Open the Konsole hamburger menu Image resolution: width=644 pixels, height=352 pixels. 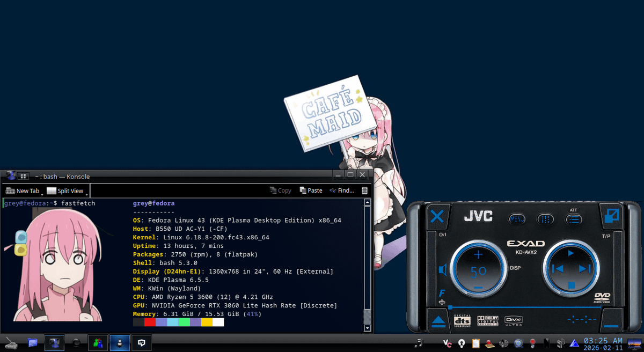tap(365, 190)
